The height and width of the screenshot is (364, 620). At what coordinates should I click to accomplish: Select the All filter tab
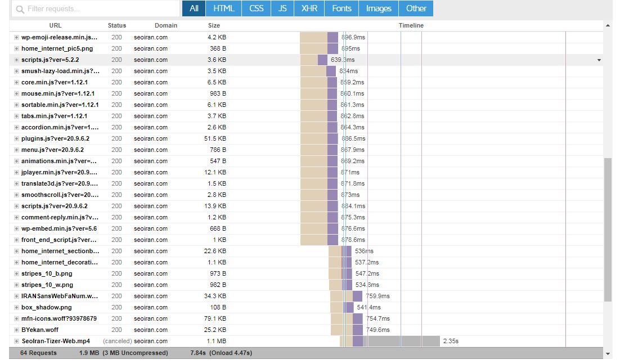(x=194, y=8)
